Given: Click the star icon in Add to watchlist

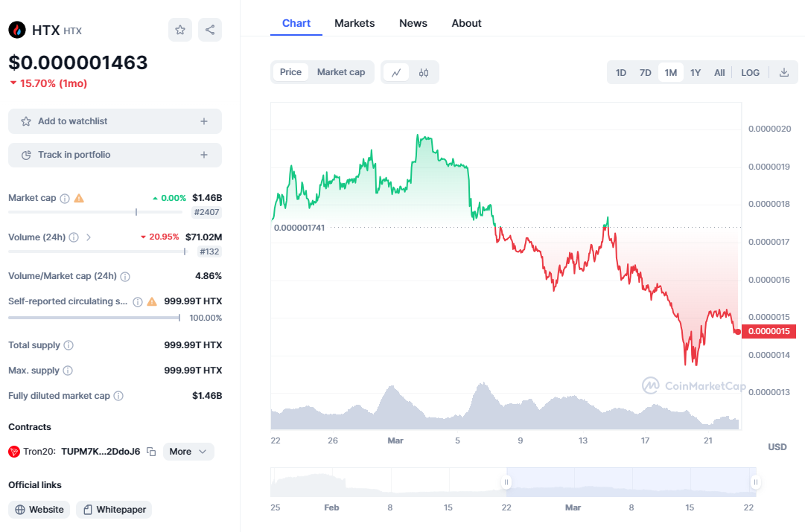Looking at the screenshot, I should [x=25, y=121].
